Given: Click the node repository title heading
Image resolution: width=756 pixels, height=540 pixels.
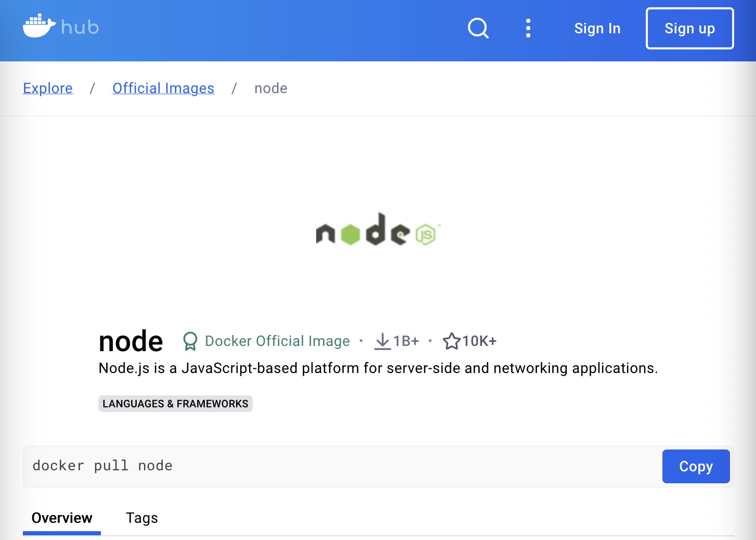Looking at the screenshot, I should 131,341.
